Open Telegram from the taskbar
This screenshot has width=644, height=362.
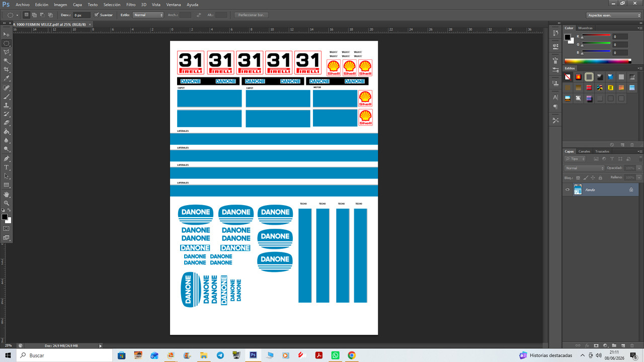pyautogui.click(x=220, y=355)
